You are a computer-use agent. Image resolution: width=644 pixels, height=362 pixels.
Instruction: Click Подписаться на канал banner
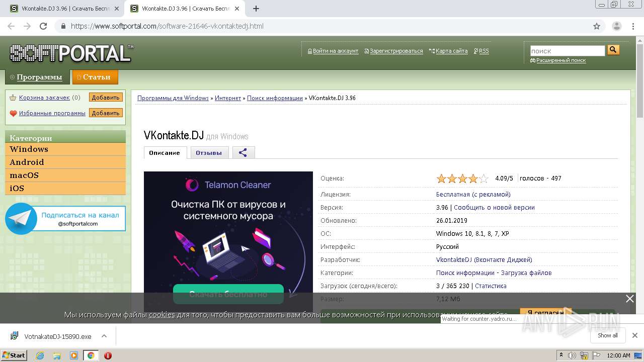[x=65, y=218]
